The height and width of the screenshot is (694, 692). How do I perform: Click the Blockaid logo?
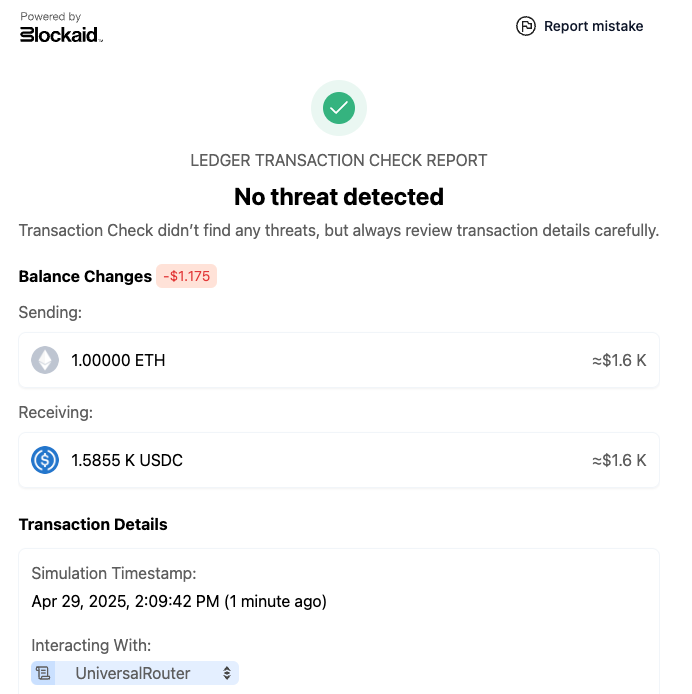[61, 34]
